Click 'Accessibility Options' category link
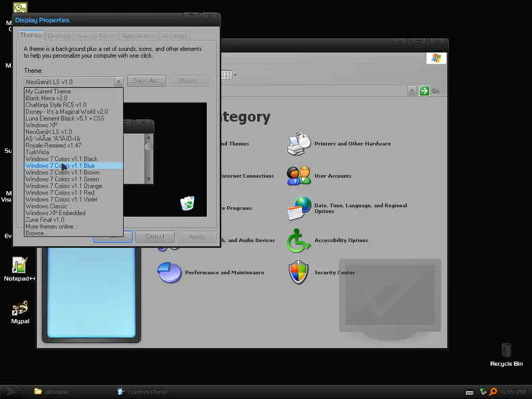Viewport: 532px width, 399px height. (341, 240)
